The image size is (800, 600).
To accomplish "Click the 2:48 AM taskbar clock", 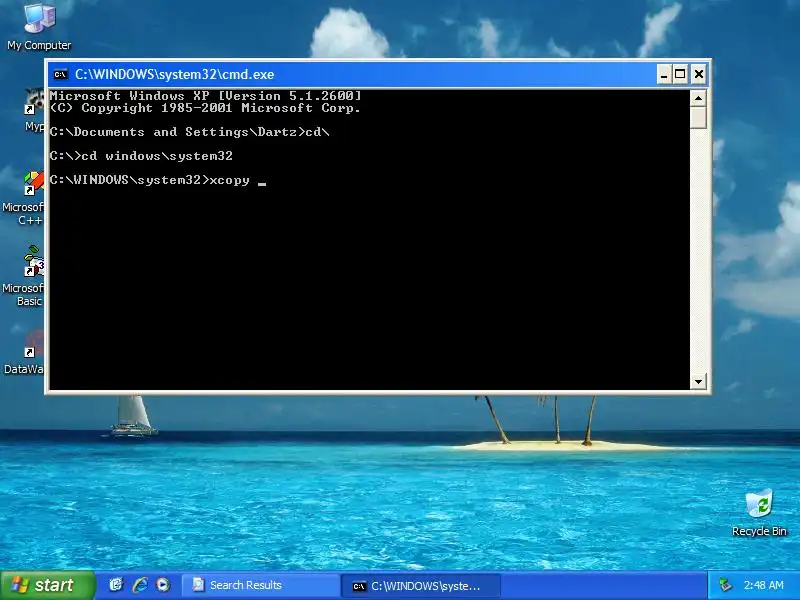I will pos(763,585).
